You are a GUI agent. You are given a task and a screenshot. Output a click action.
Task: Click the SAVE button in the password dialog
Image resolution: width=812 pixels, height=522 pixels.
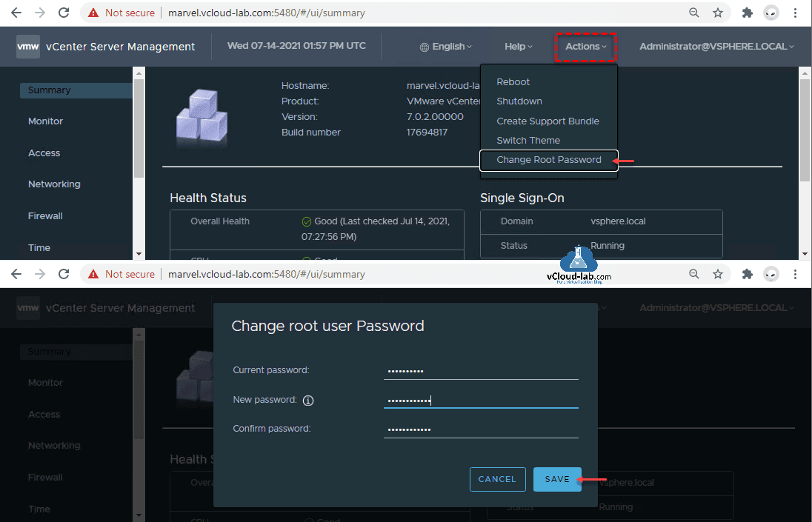tap(557, 479)
